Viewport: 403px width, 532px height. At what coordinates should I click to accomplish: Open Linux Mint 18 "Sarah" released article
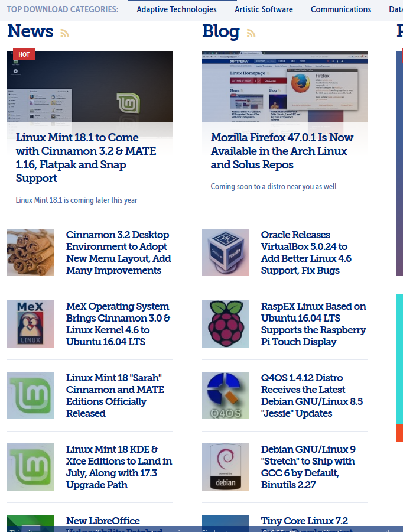[x=115, y=395]
